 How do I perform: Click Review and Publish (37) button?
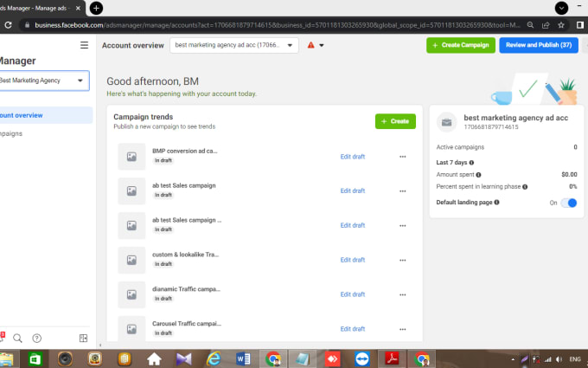coord(539,45)
